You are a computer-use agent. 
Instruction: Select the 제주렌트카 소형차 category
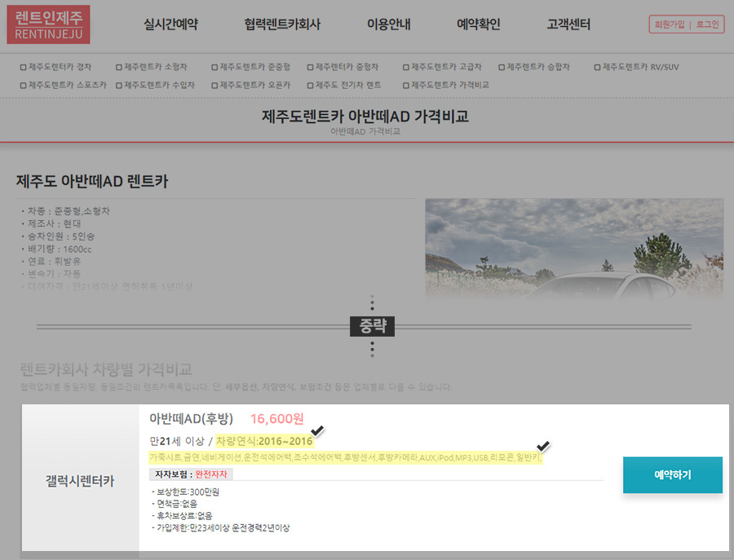click(x=152, y=67)
